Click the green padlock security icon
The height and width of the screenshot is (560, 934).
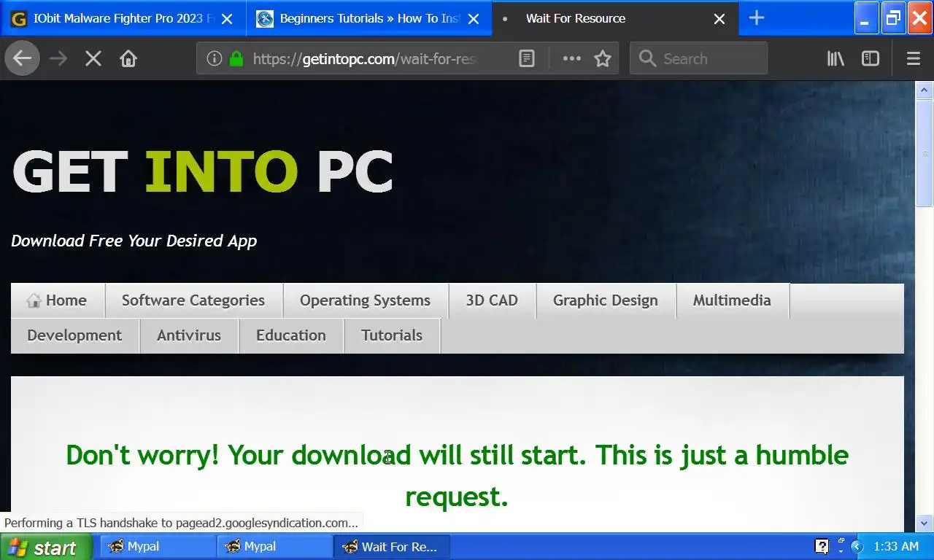coord(236,58)
